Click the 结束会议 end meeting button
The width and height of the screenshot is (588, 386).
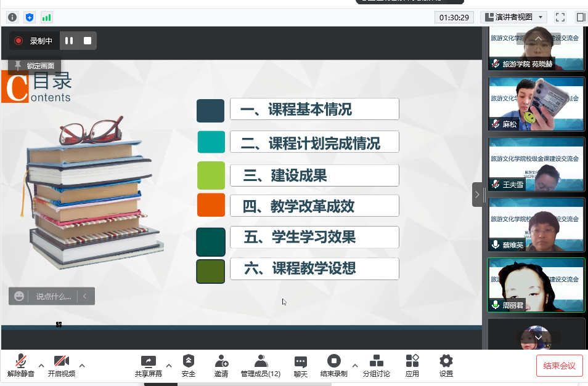(559, 366)
